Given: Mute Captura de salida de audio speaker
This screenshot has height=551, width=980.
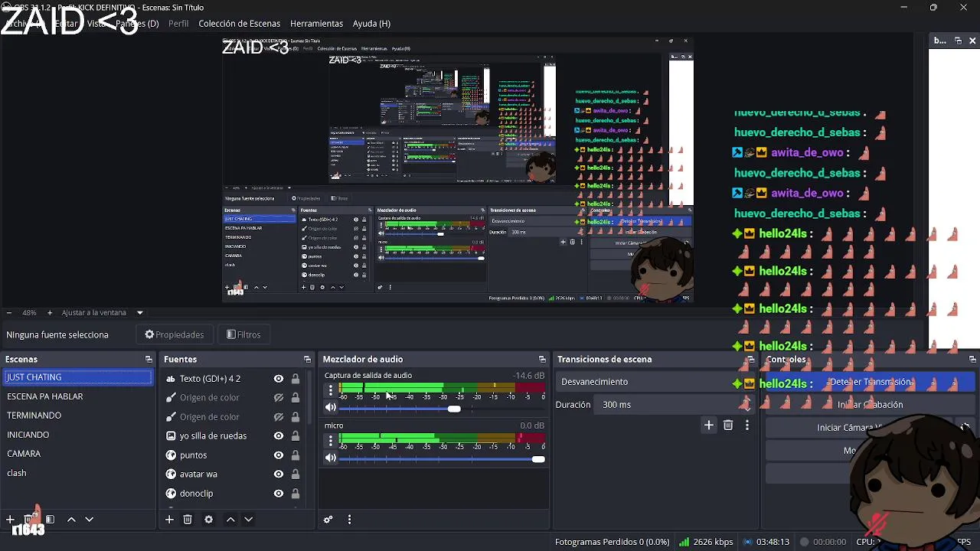Looking at the screenshot, I should pyautogui.click(x=331, y=408).
